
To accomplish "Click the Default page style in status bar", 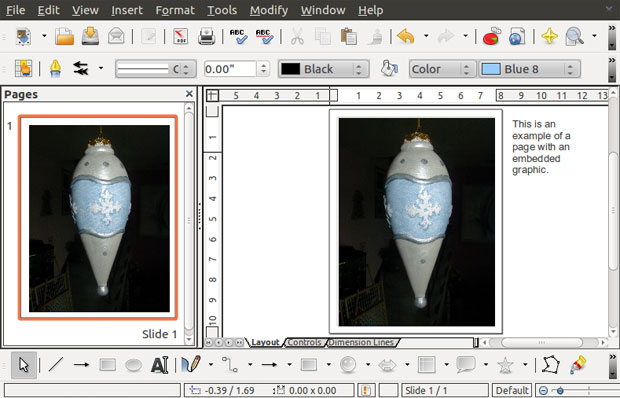I will 512,390.
